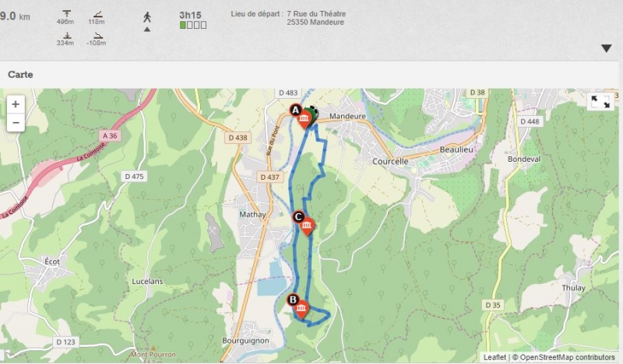Viewport: 623px width, 364px height.
Task: Expand details with the black down arrow
Action: point(607,48)
